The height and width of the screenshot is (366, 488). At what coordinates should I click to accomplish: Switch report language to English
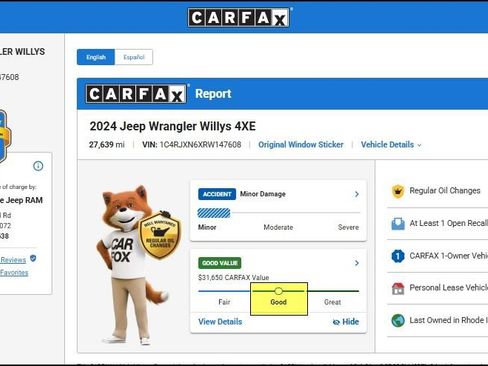(x=96, y=57)
